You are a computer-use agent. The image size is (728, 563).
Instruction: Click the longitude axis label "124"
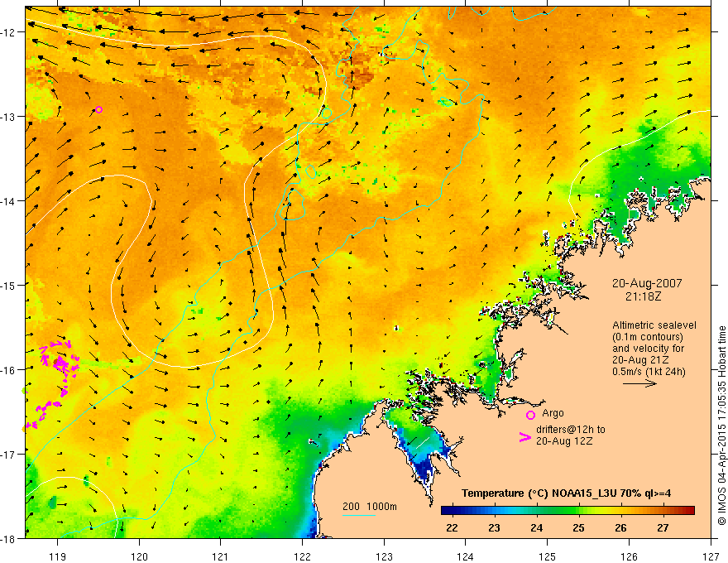point(466,556)
